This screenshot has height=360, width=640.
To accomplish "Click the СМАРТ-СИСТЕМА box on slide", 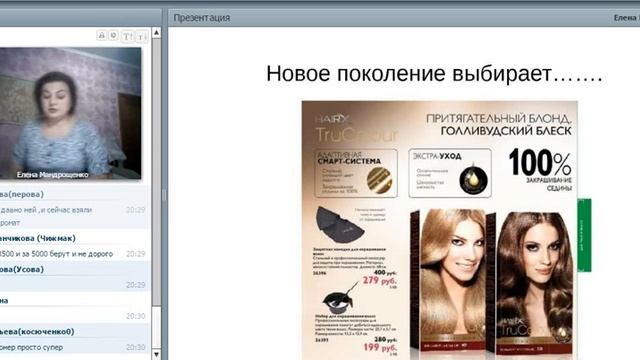I will (x=356, y=173).
